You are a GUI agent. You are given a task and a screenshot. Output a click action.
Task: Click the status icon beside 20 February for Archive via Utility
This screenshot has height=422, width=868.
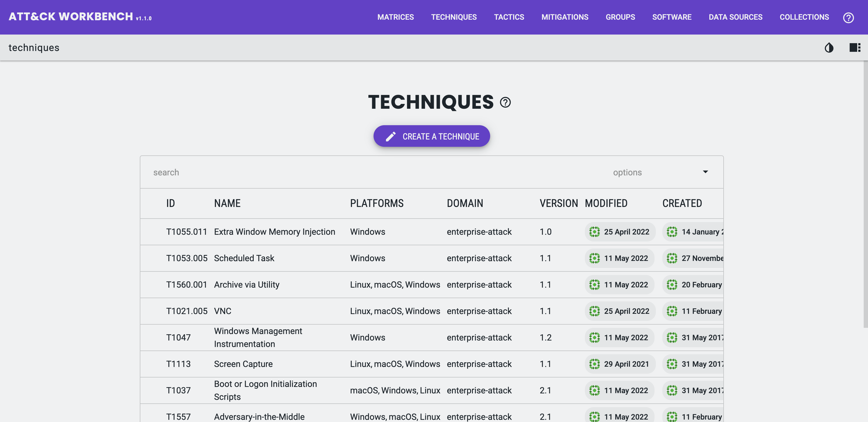pyautogui.click(x=672, y=285)
